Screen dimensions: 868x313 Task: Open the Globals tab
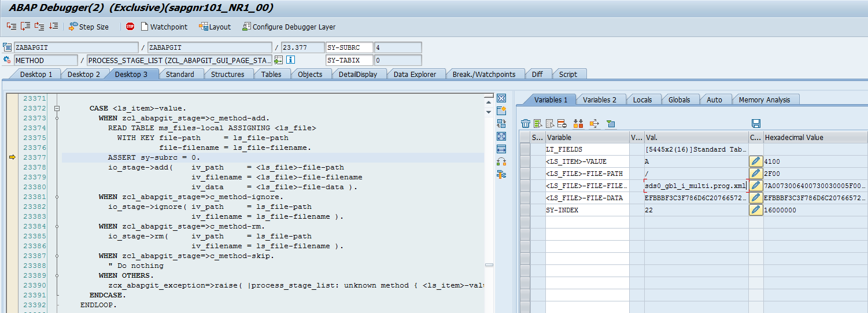pos(679,100)
